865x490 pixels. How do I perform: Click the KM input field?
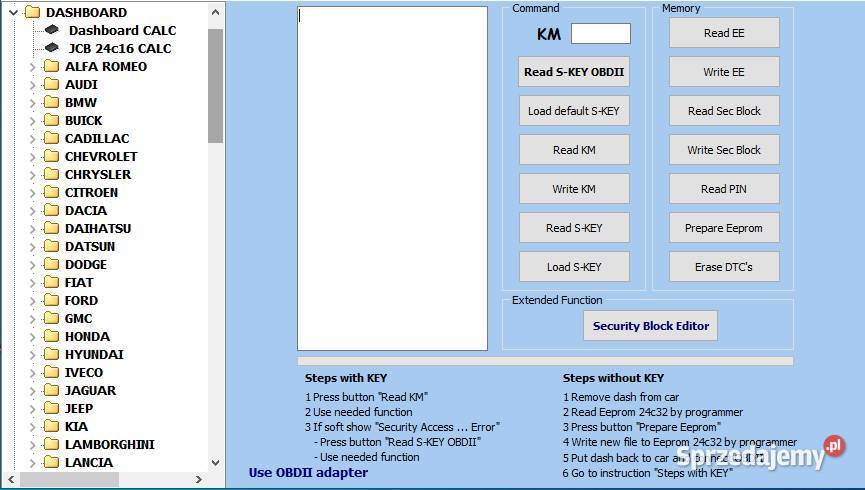tap(600, 34)
